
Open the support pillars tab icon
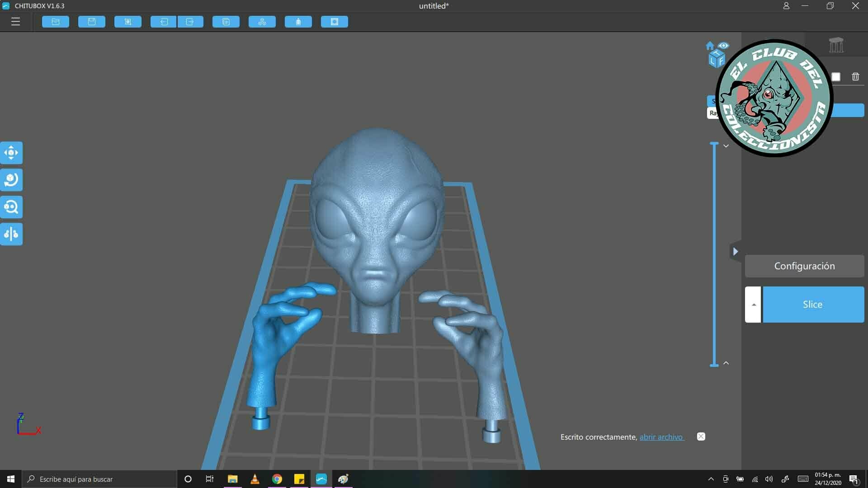836,45
